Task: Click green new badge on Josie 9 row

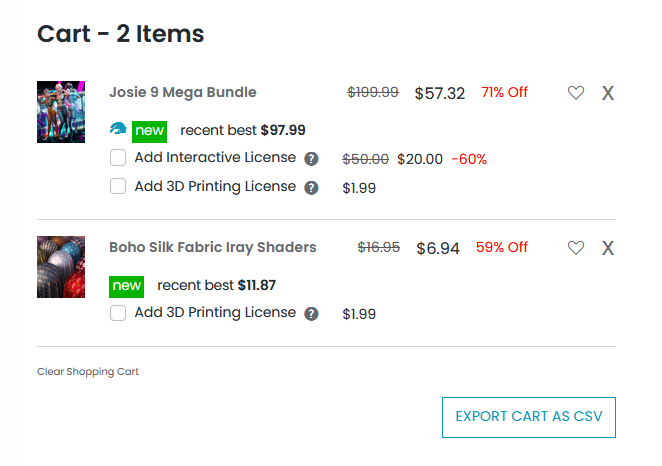Action: [x=149, y=130]
